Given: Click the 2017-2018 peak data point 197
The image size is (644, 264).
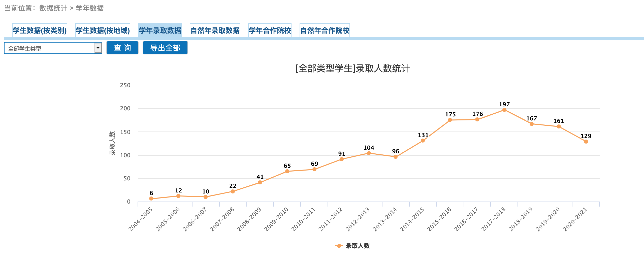Looking at the screenshot, I should (x=504, y=110).
